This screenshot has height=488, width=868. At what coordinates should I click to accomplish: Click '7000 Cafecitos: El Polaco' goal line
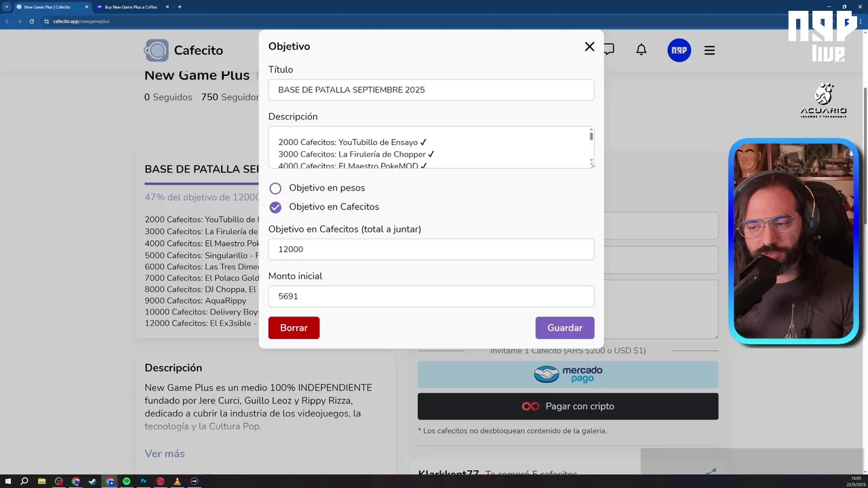click(201, 278)
